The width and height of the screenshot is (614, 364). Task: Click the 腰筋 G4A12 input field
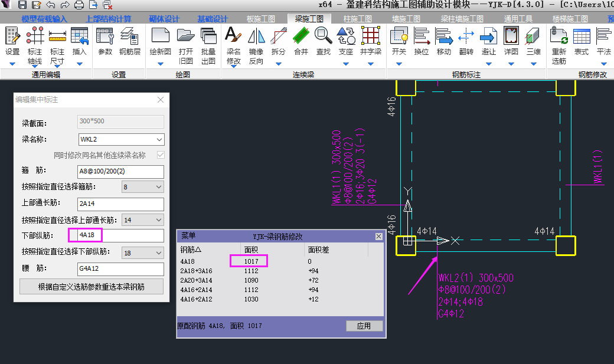click(x=120, y=268)
